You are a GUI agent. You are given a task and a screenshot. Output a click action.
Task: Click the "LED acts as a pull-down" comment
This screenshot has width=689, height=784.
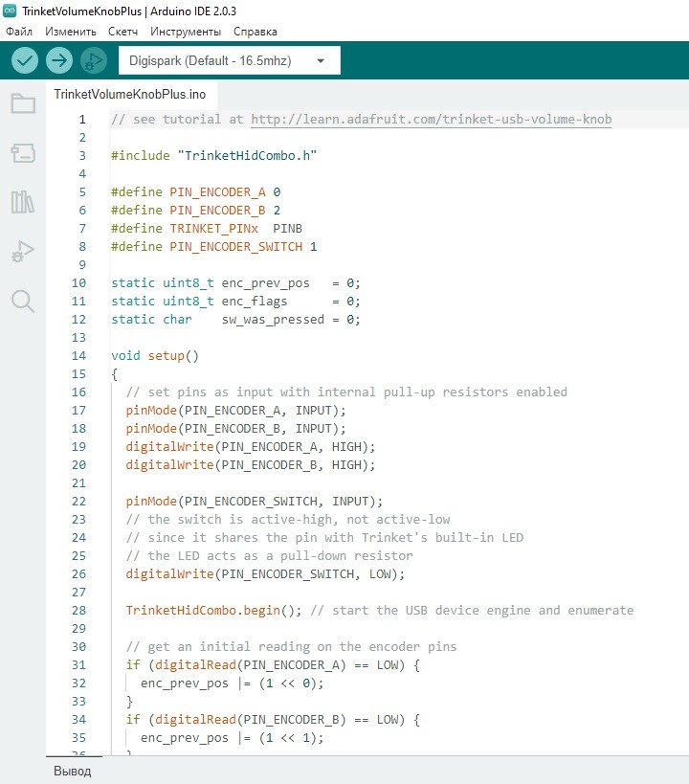pos(270,556)
